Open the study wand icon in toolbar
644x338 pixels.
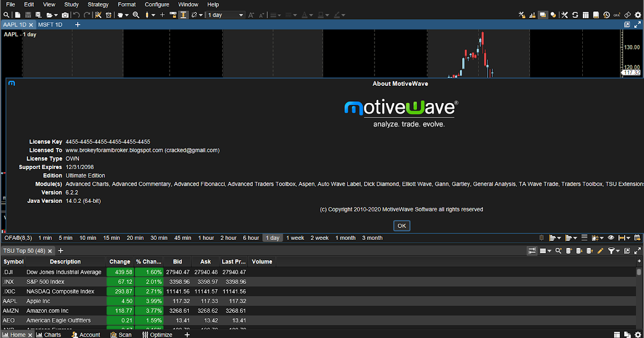click(x=98, y=15)
